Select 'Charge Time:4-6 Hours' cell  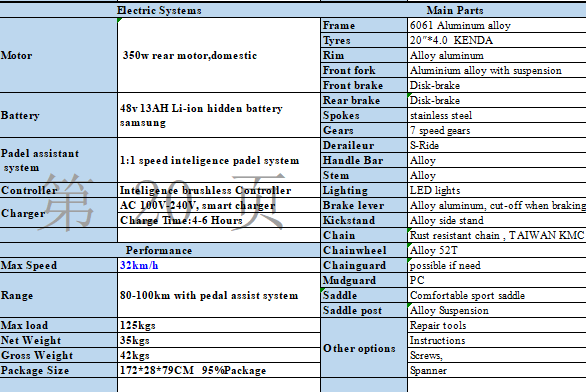(219, 220)
